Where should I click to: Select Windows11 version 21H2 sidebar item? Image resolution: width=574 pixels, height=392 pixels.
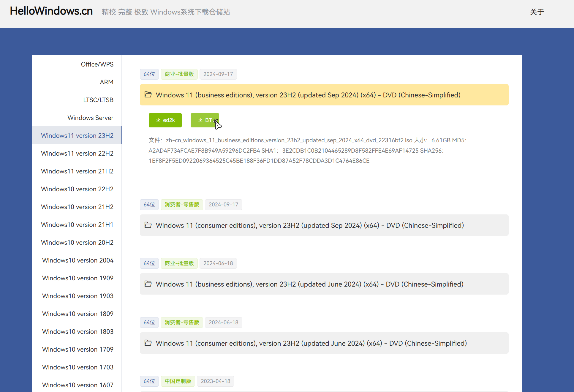(x=77, y=171)
